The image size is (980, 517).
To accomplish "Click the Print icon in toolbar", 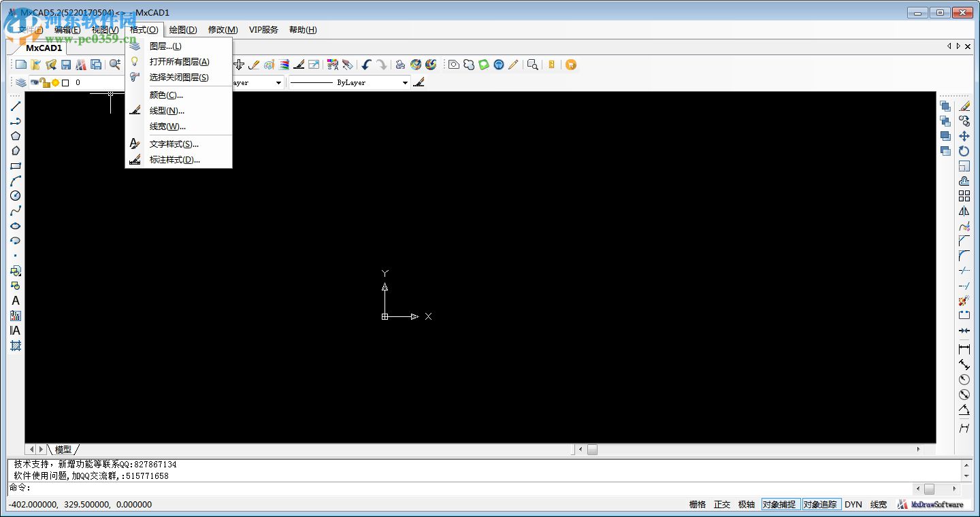I will click(x=400, y=65).
